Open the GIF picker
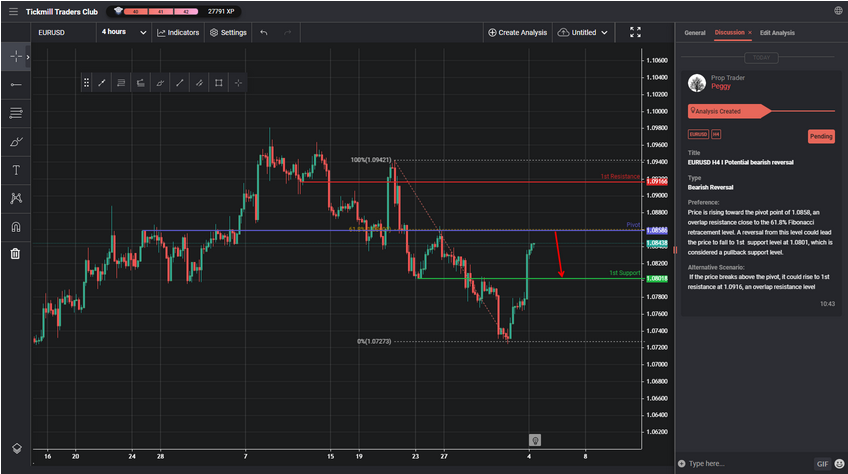 [x=822, y=464]
